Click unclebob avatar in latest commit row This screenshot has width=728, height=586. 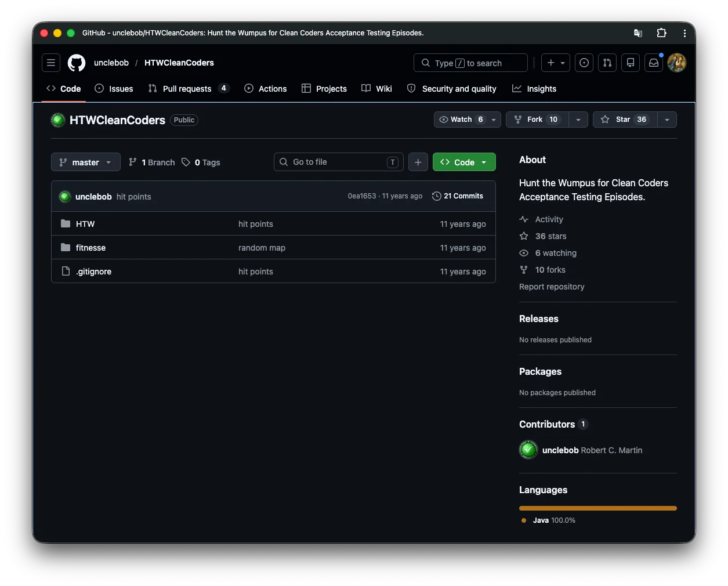click(65, 197)
